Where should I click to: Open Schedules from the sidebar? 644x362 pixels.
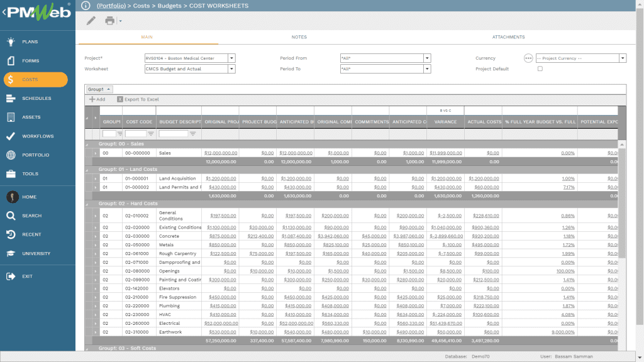38,99
